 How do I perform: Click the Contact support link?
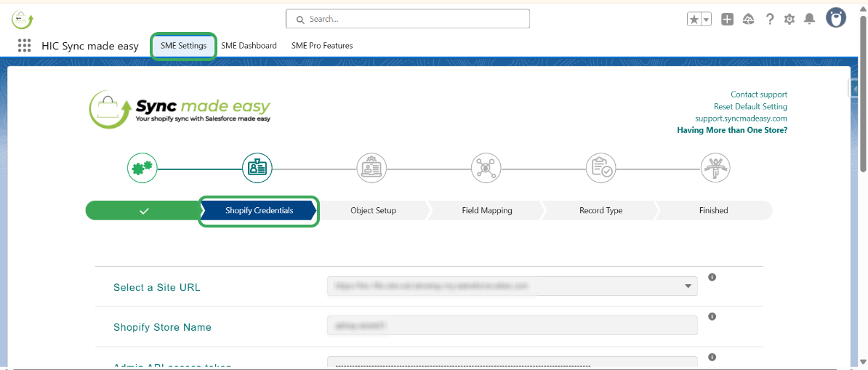click(x=759, y=94)
